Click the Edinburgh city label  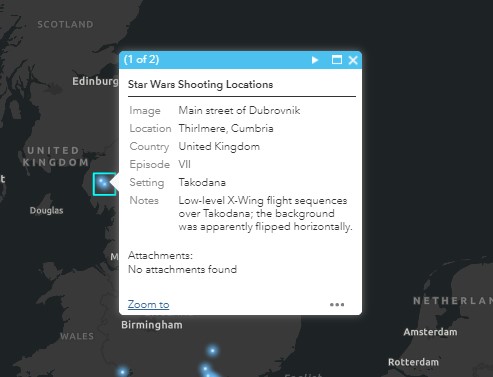pos(95,81)
